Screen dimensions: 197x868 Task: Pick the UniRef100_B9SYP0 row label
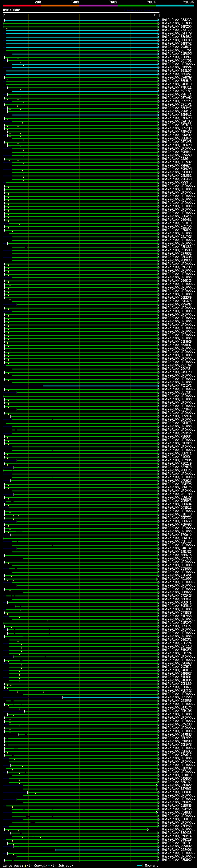(x=177, y=101)
